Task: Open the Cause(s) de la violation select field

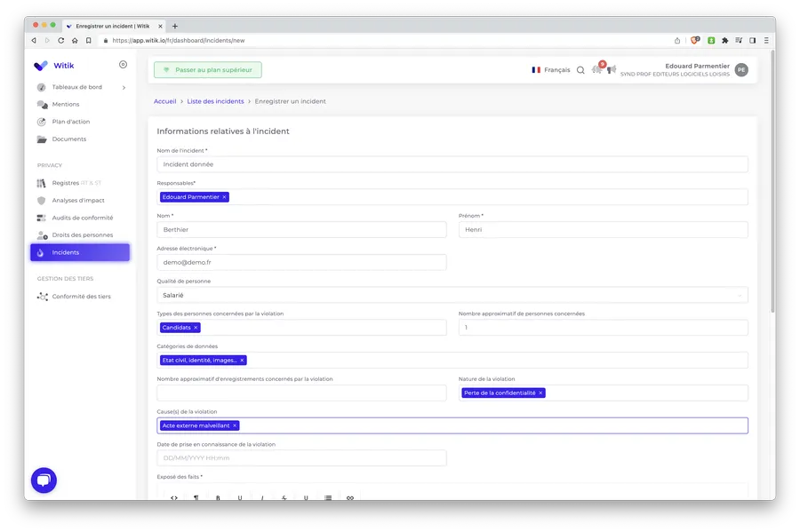Action: [x=452, y=425]
